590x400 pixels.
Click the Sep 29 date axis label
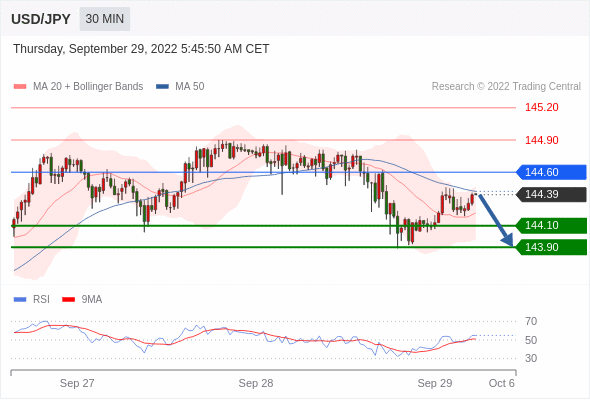click(x=435, y=383)
